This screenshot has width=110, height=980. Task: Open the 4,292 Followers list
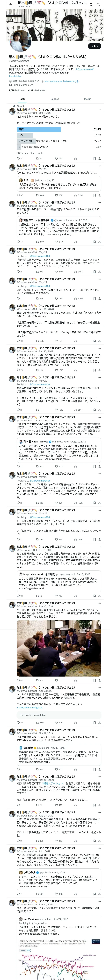click(36, 90)
